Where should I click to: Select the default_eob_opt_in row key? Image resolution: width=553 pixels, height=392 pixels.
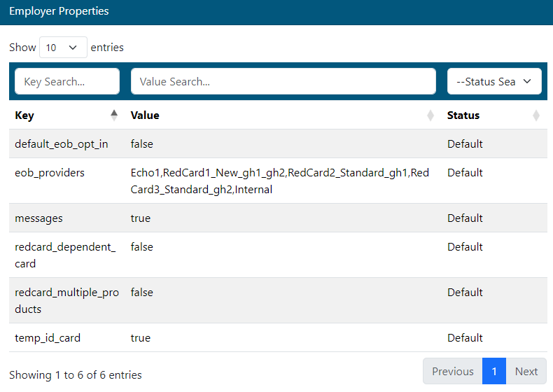tap(62, 144)
